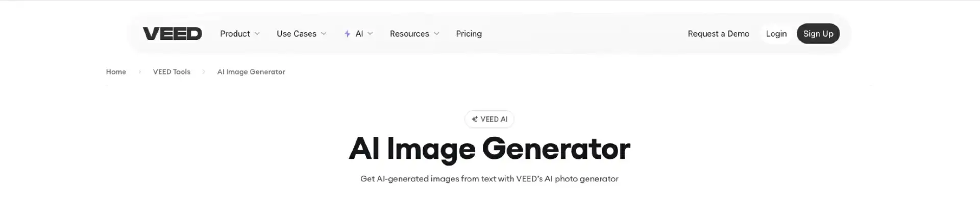Image resolution: width=980 pixels, height=215 pixels.
Task: Navigate to Home breadcrumb
Action: click(x=116, y=72)
